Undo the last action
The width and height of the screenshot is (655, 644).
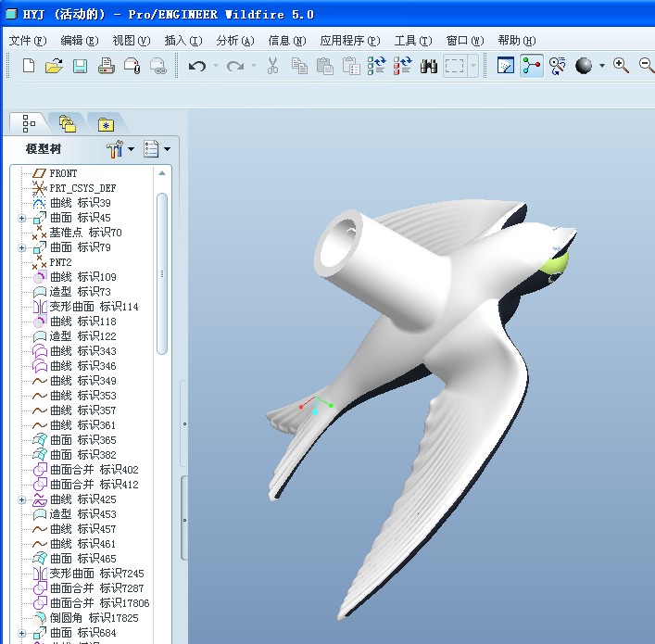click(x=197, y=66)
